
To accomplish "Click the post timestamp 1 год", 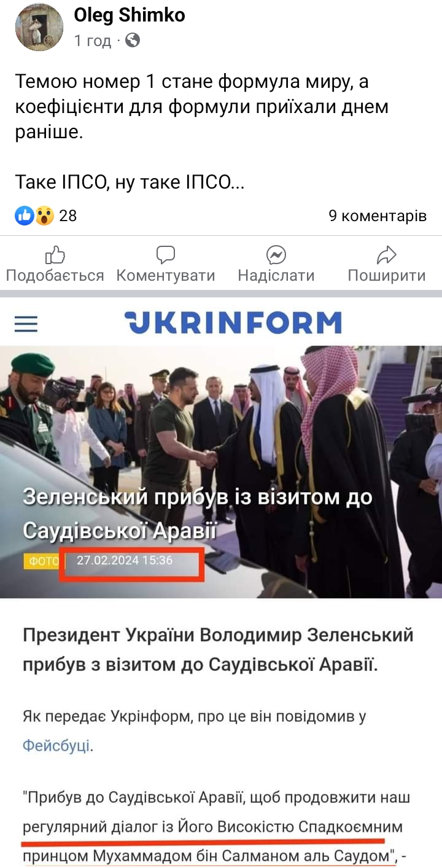I will [x=92, y=41].
